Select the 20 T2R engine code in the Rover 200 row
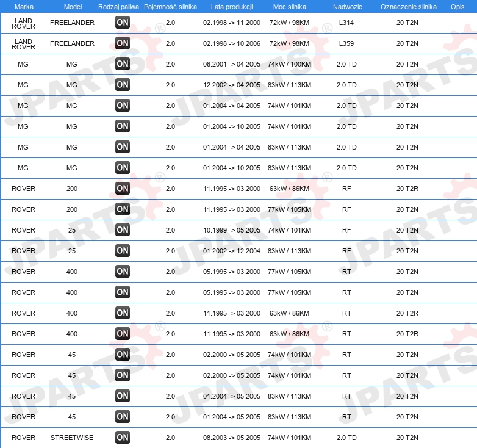The width and height of the screenshot is (477, 448). [407, 189]
